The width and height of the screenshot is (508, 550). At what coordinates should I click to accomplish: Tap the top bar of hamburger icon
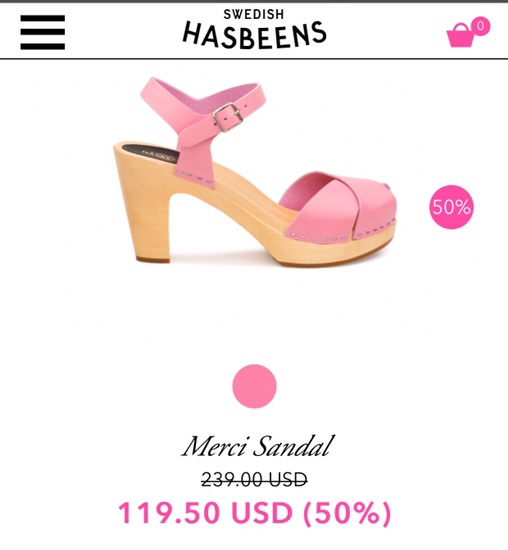(x=42, y=19)
